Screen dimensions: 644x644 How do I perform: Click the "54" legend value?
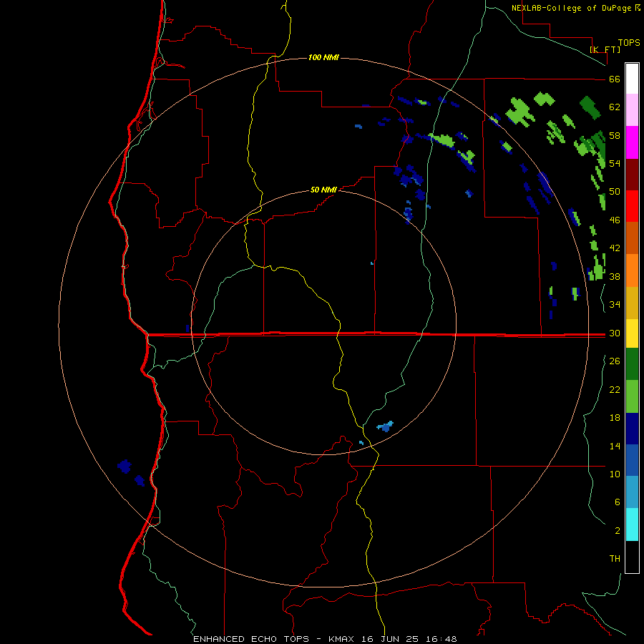pos(615,163)
